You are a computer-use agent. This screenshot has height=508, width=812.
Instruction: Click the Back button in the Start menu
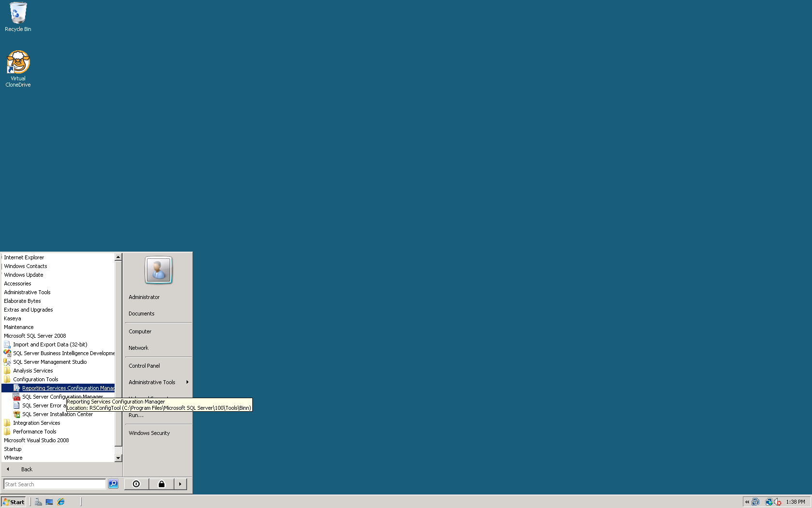tap(27, 469)
